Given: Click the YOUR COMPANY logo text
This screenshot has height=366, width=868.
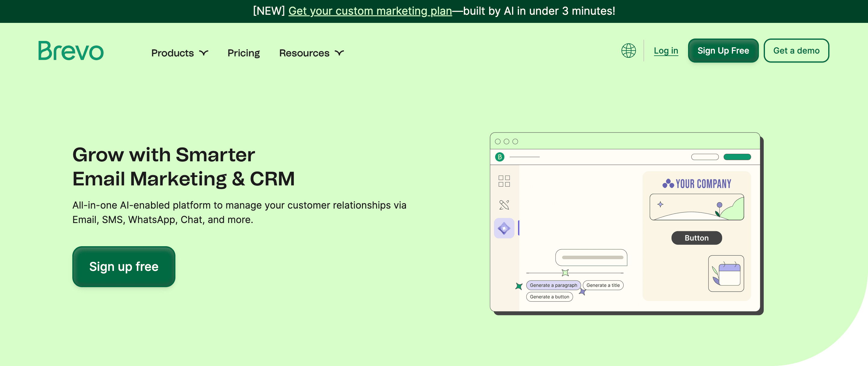Looking at the screenshot, I should (x=703, y=184).
